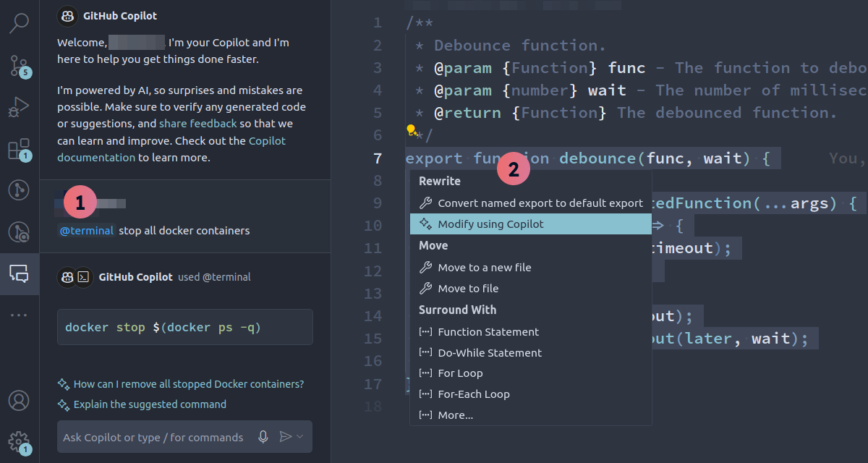Click sparkle icon beside Explain the suggested command
This screenshot has width=868, height=463.
[64, 404]
